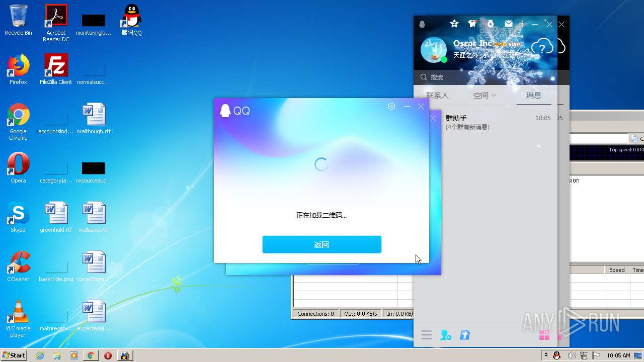Image resolution: width=644 pixels, height=362 pixels.
Task: Select the Skype desktop icon
Action: coord(18,217)
